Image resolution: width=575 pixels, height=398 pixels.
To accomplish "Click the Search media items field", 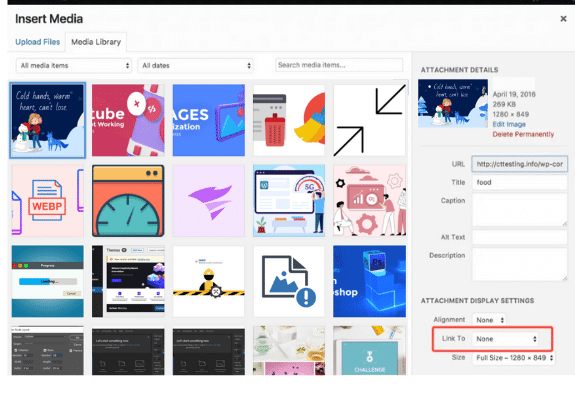I will [x=339, y=65].
